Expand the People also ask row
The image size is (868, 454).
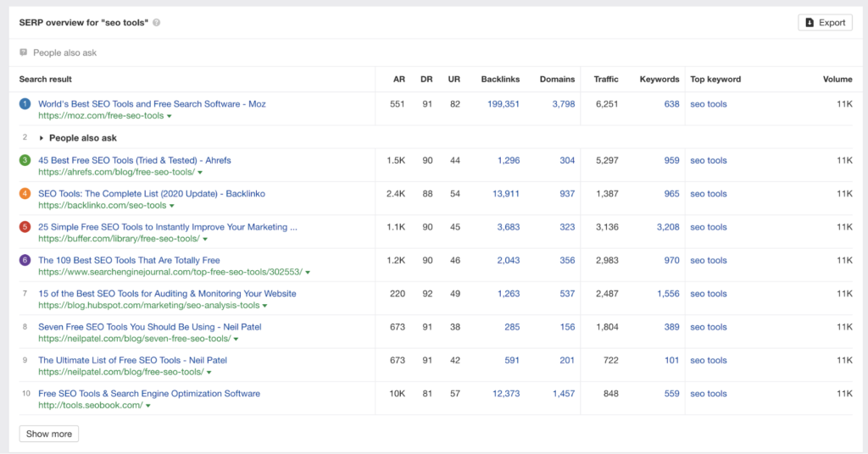point(41,138)
